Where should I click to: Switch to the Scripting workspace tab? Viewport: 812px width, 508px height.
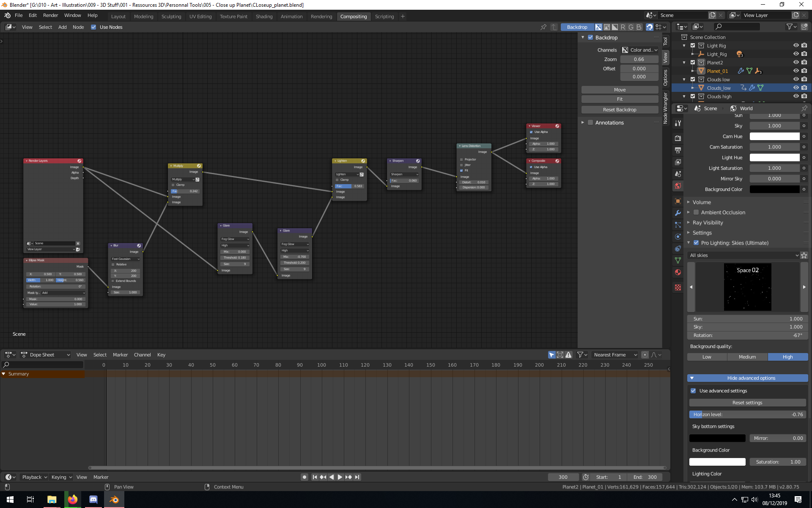384,17
